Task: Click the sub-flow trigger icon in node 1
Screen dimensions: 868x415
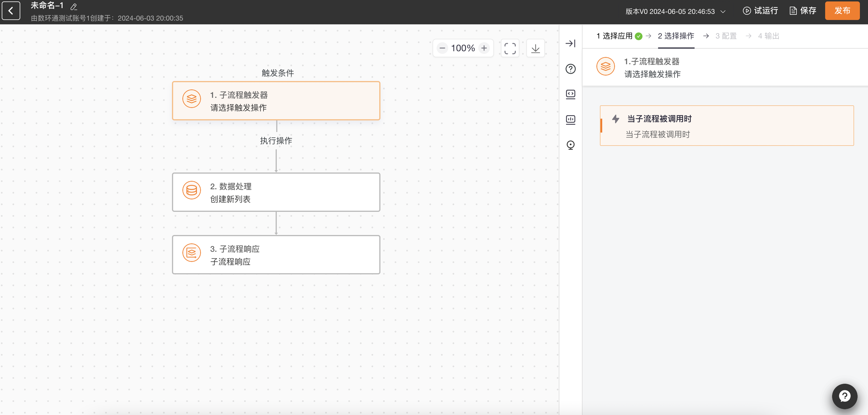Action: pos(191,99)
